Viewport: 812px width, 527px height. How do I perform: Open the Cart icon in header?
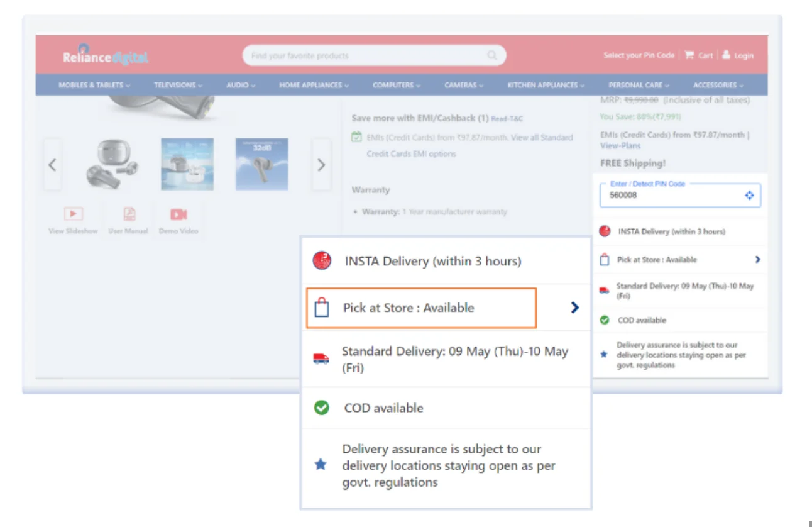(x=689, y=55)
